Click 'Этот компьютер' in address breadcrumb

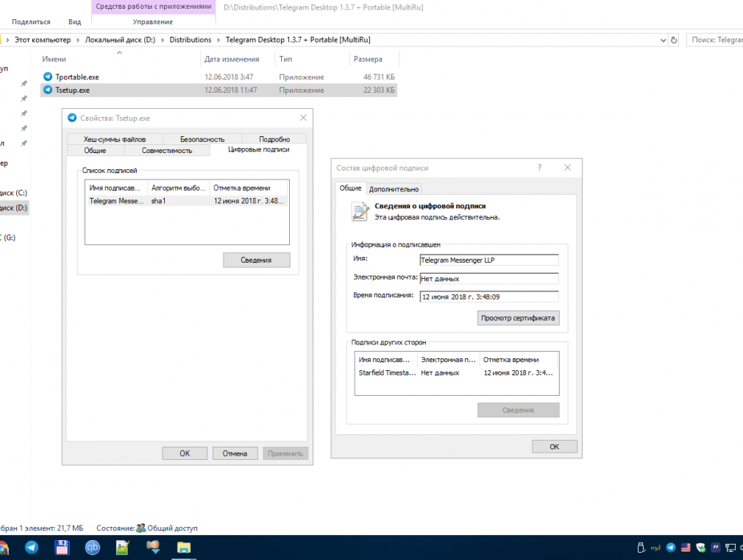pyautogui.click(x=43, y=40)
